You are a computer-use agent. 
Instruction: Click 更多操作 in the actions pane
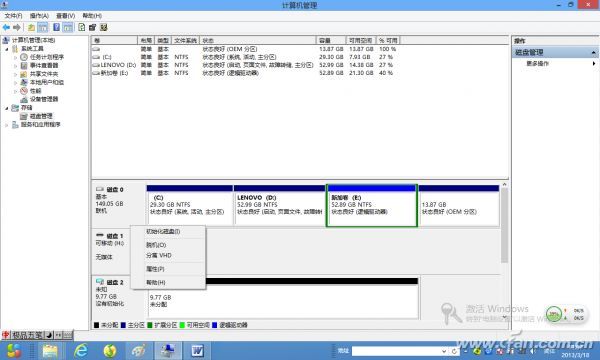tap(538, 64)
